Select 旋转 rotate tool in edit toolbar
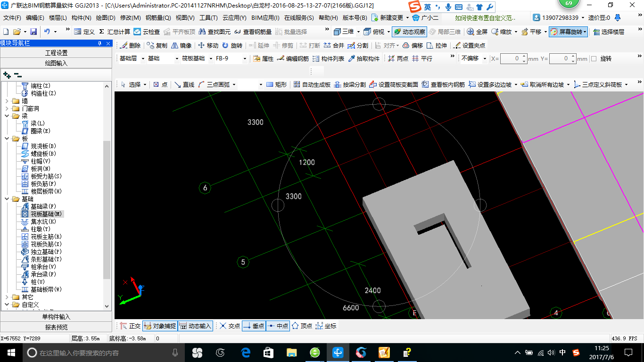The height and width of the screenshot is (362, 644). [232, 45]
